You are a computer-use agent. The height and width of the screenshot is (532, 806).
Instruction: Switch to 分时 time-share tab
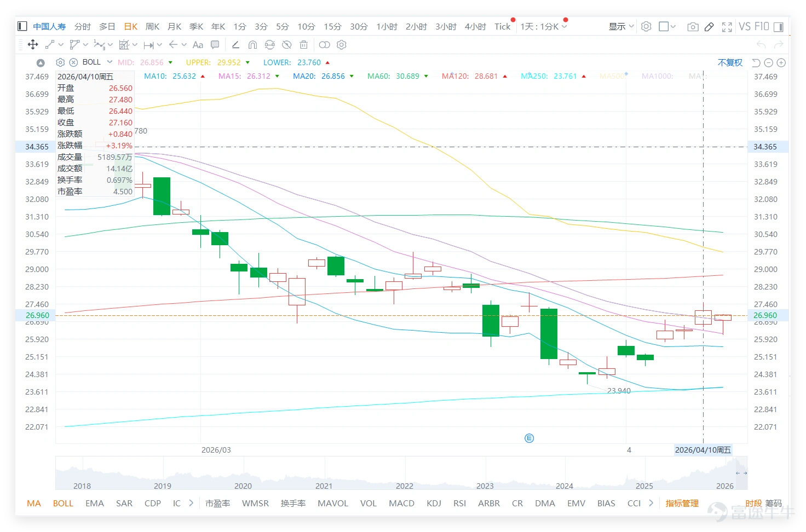point(83,26)
